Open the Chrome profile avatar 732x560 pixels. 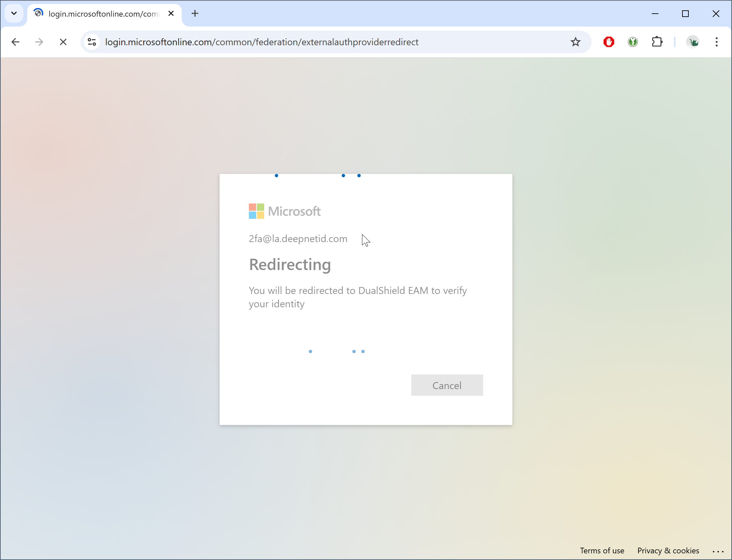tap(693, 42)
